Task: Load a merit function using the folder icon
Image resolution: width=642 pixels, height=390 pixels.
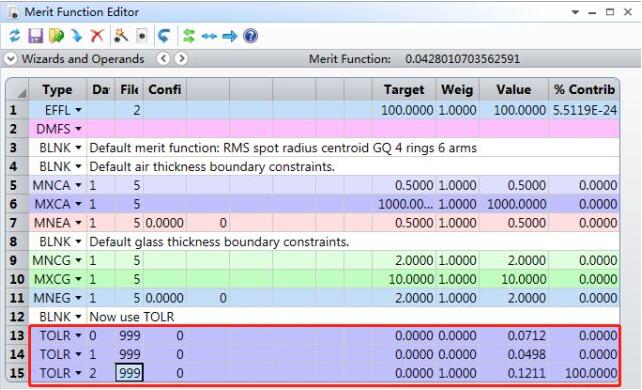Action: coord(56,36)
